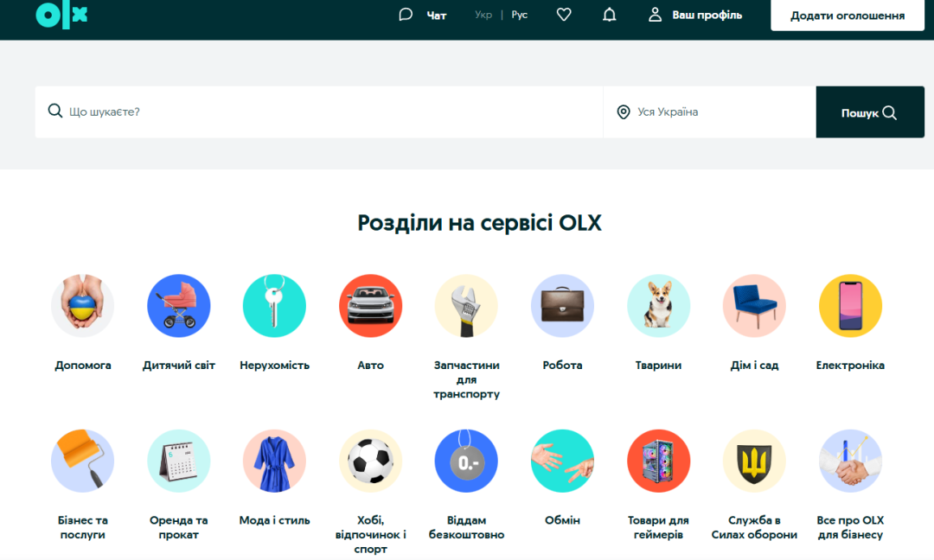Click Служба в Силах оборони label
Viewport: 934px width, 560px height.
point(754,527)
